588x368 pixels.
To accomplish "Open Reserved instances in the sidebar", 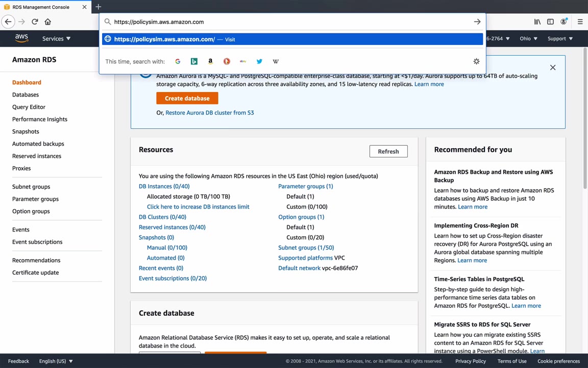I will [36, 156].
